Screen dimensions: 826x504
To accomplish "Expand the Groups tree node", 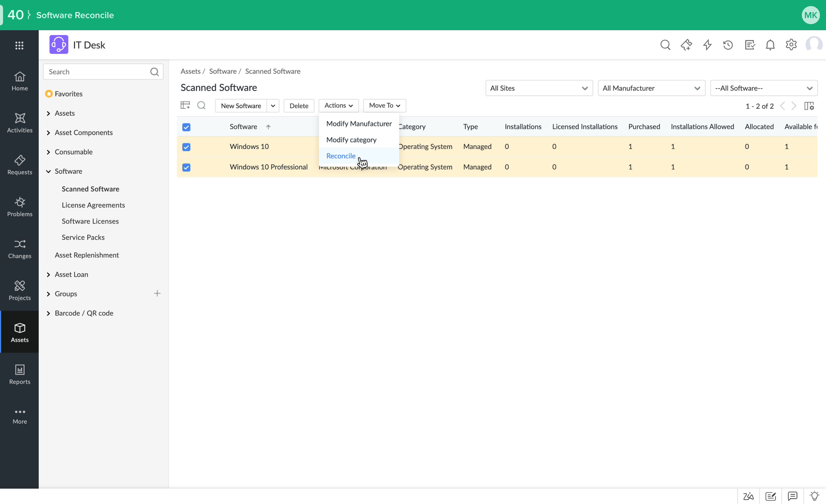I will tap(48, 294).
